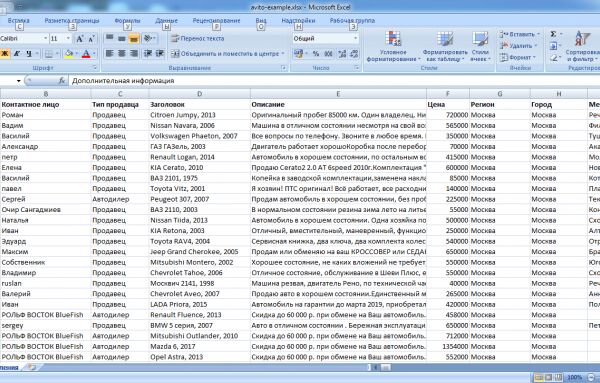This screenshot has height=383, width=600.
Task: Click the fill color paint bucket
Action: click(68, 54)
